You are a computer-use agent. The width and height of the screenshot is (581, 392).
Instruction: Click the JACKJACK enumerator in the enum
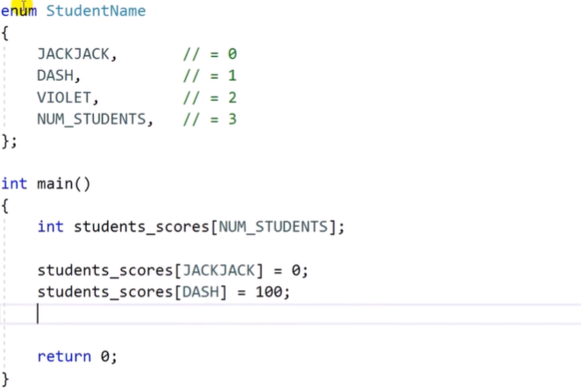coord(74,54)
